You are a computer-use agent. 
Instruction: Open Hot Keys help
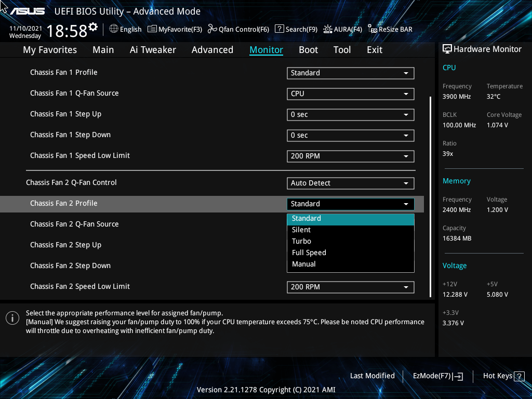(x=503, y=376)
